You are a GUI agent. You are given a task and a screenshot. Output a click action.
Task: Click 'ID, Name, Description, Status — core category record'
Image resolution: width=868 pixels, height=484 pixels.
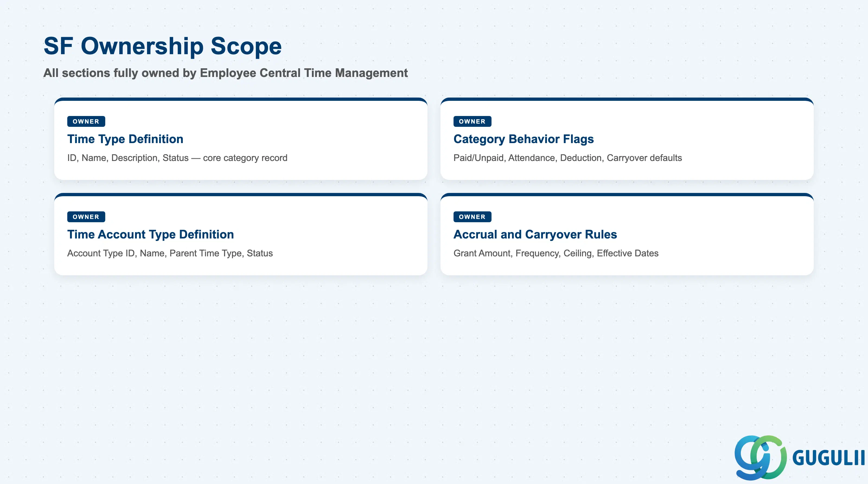[x=177, y=158]
